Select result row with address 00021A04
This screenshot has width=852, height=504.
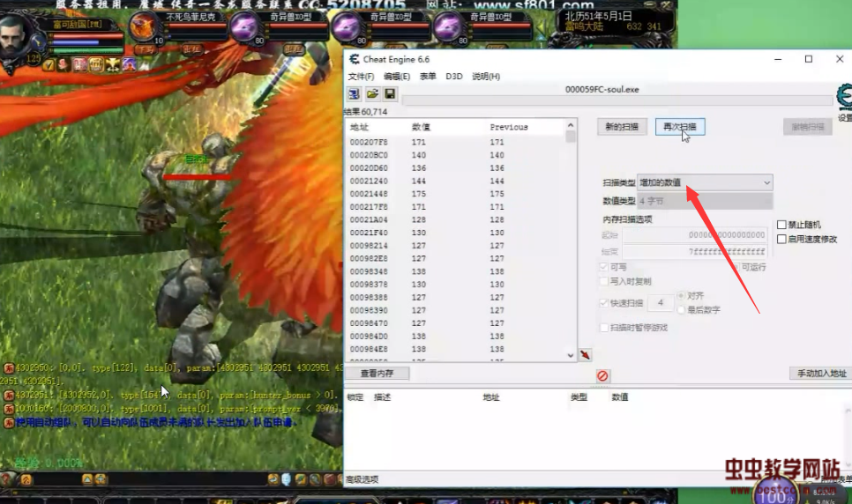(x=455, y=219)
